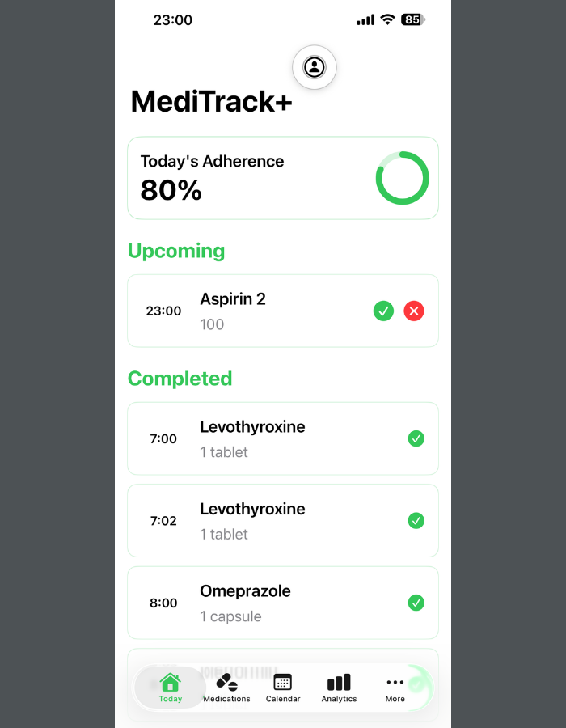Click the 80% adherence progress ring
Viewport: 566px width, 728px height.
tap(402, 178)
